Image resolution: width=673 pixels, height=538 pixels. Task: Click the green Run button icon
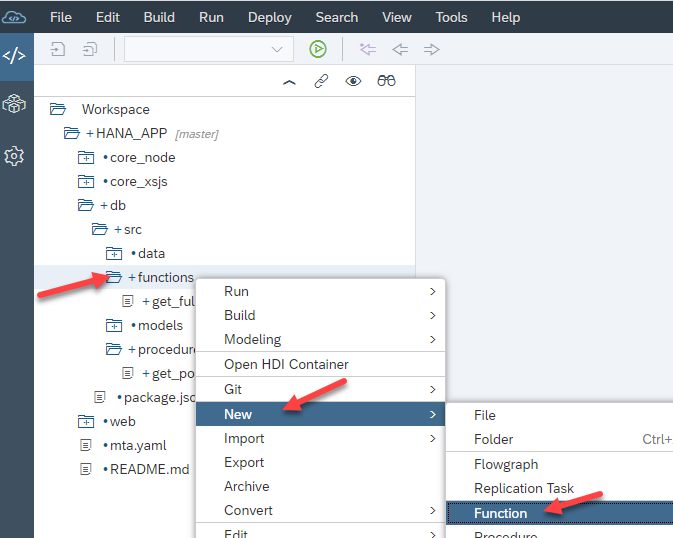pyautogui.click(x=318, y=49)
